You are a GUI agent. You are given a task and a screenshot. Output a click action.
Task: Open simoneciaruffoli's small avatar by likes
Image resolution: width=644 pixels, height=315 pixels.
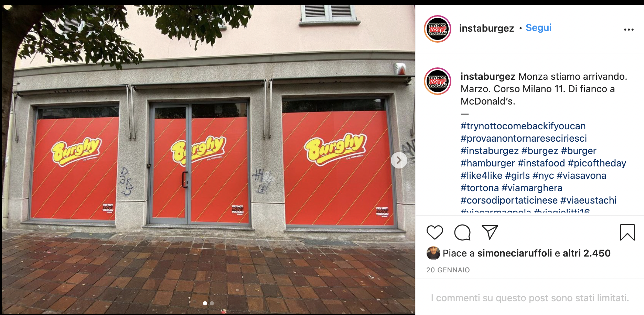click(x=433, y=253)
